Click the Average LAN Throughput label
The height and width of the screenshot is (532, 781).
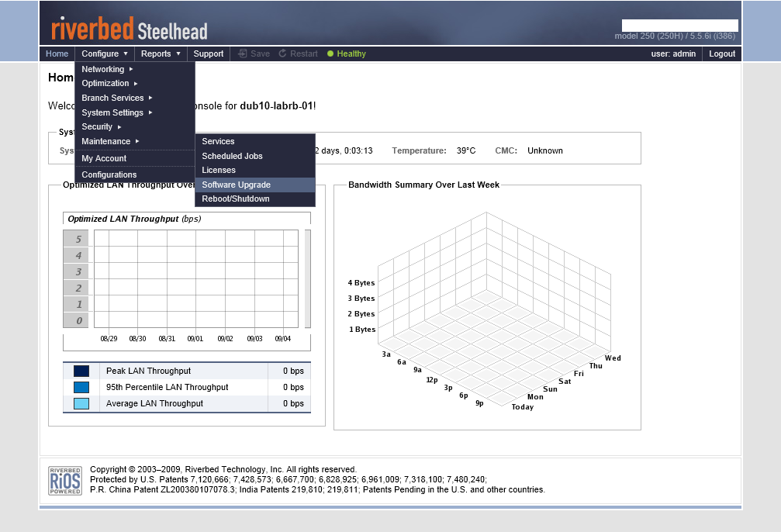point(154,403)
